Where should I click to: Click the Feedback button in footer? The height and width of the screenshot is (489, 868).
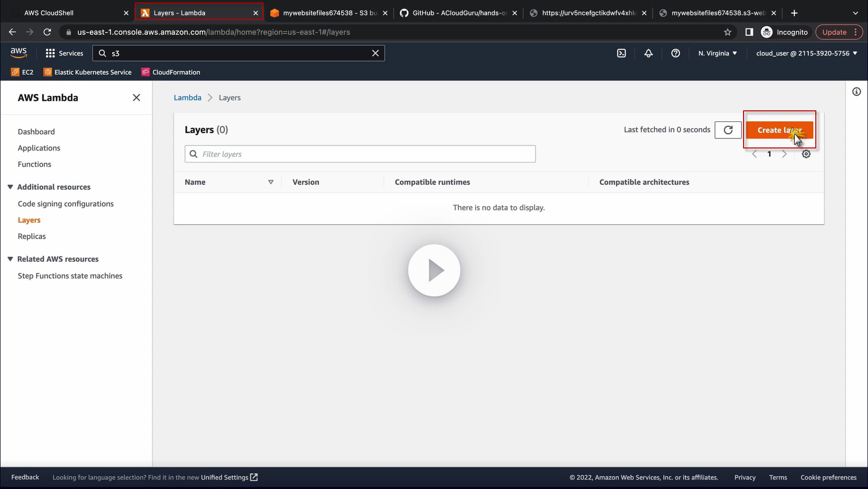pos(25,477)
